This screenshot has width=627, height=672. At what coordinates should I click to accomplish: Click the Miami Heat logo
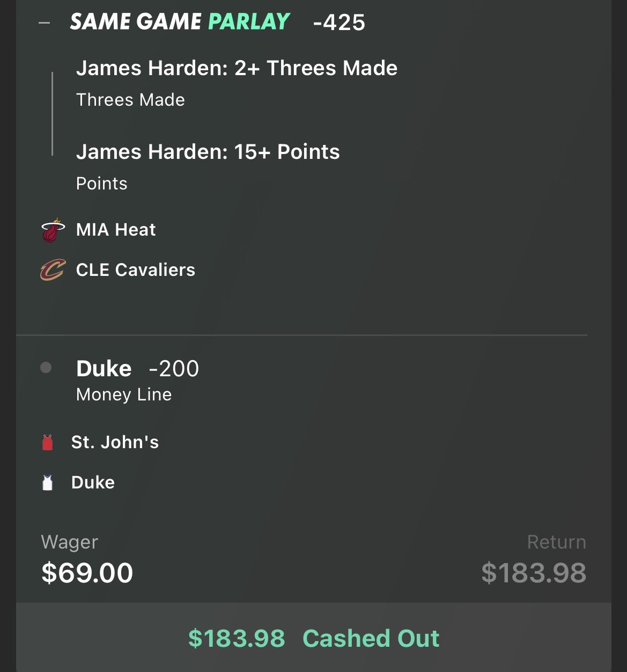coord(53,230)
